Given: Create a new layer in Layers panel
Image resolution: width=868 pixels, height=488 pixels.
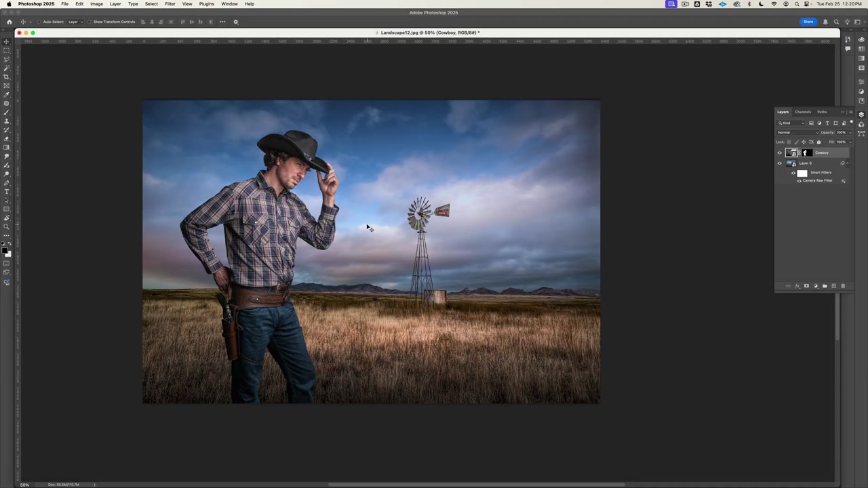Looking at the screenshot, I should click(833, 285).
